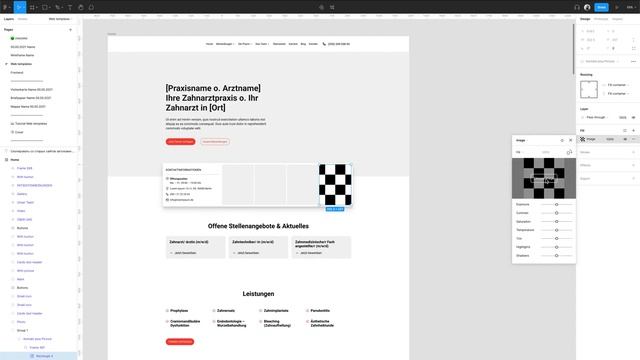Screen dimensions: 640x360
Task: Select the Home frame layer
Action: pyautogui.click(x=15, y=160)
